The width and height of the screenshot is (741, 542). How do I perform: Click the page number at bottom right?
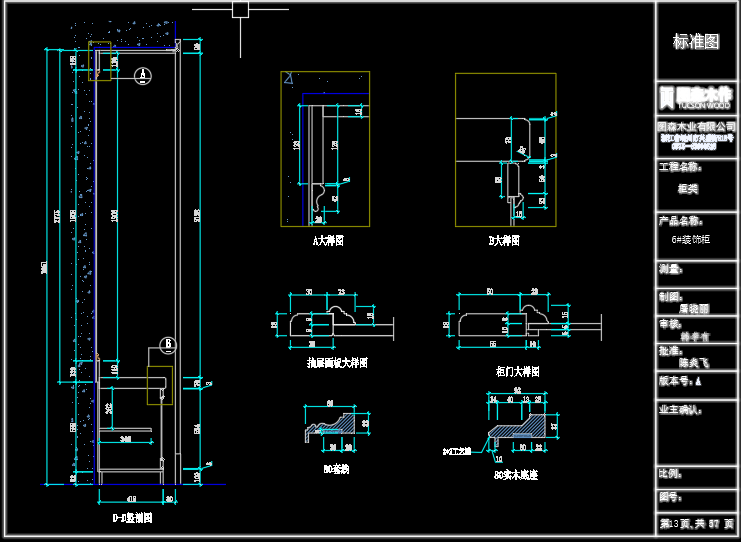click(696, 524)
